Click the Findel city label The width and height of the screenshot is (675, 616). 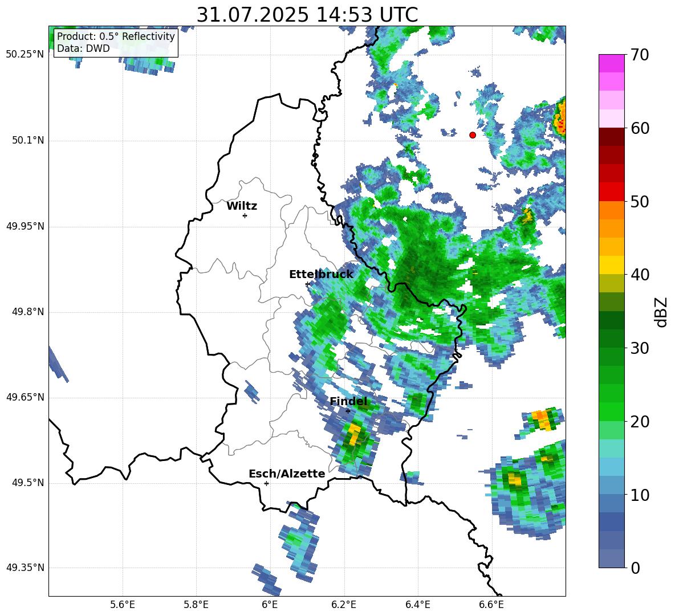coord(348,401)
